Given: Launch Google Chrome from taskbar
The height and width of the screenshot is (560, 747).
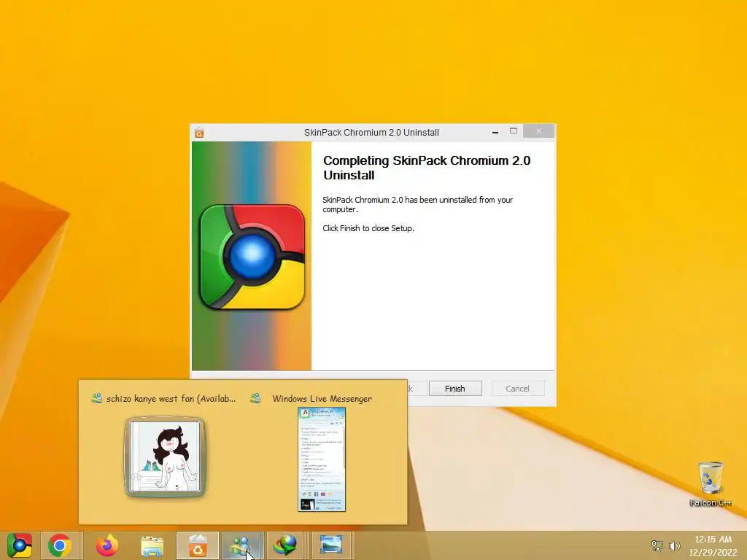Looking at the screenshot, I should [60, 545].
